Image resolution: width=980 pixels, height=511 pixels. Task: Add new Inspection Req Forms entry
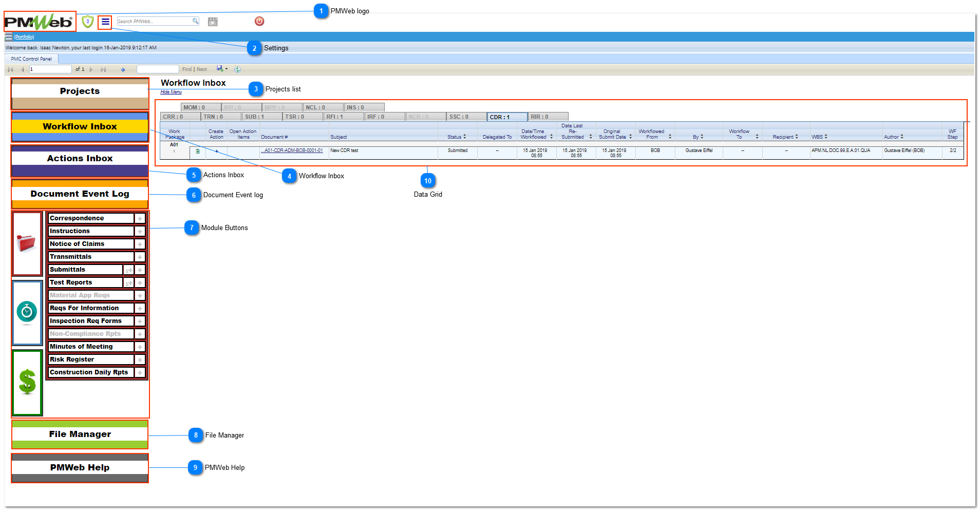coord(140,321)
